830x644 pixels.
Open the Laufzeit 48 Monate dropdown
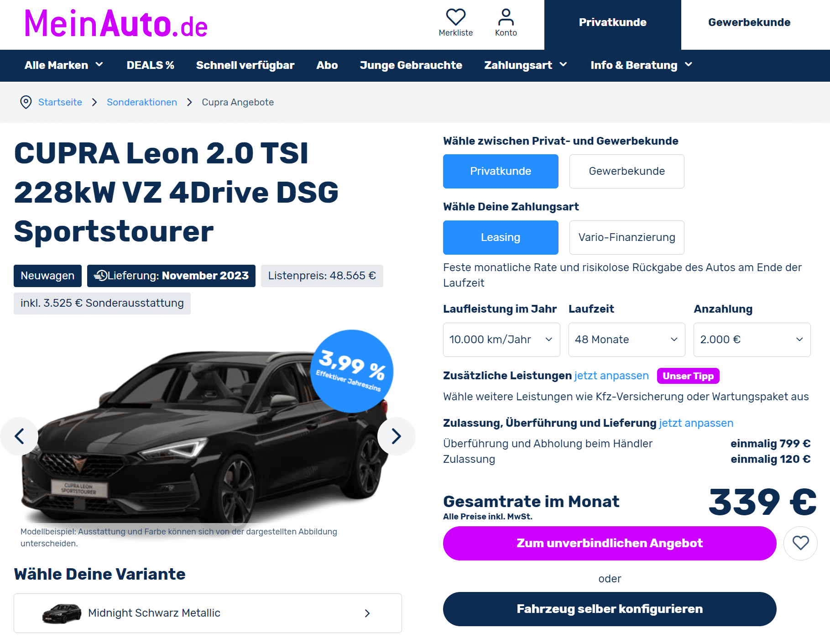(626, 340)
